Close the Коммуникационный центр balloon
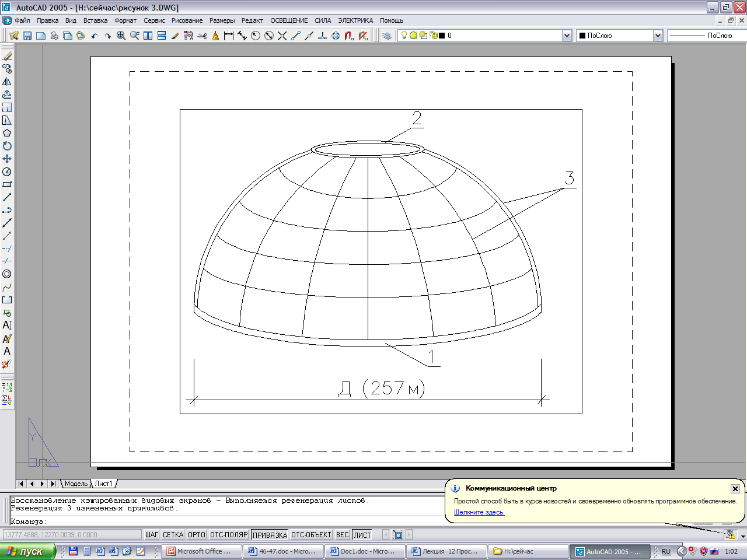This screenshot has height=560, width=747. click(x=735, y=489)
